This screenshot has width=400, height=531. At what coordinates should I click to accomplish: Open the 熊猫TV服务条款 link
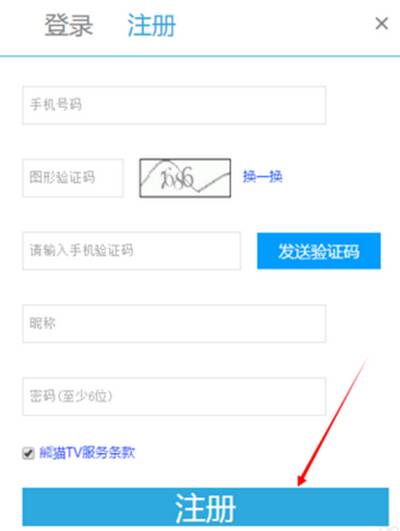tap(87, 452)
